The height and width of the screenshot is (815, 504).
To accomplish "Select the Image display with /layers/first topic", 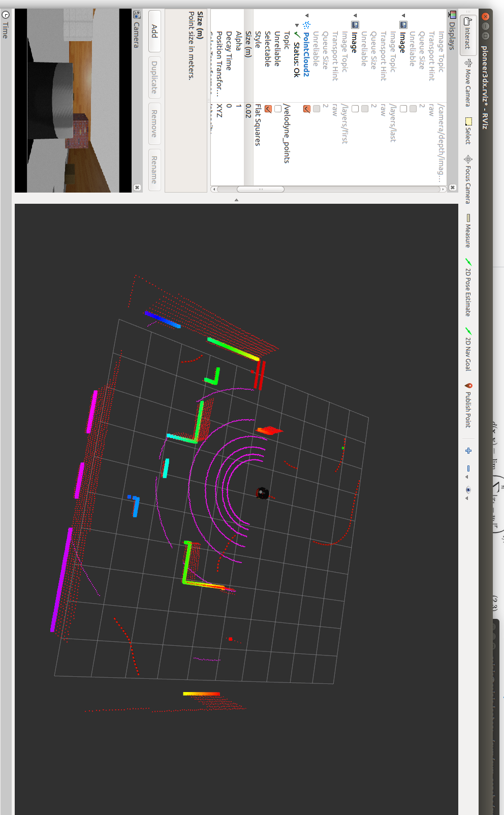I will pos(354,42).
